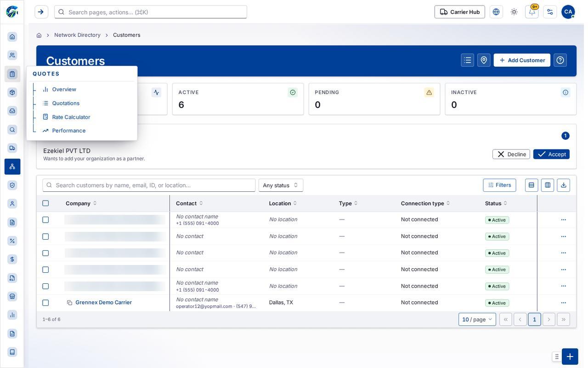Open the help question mark icon

pos(560,60)
